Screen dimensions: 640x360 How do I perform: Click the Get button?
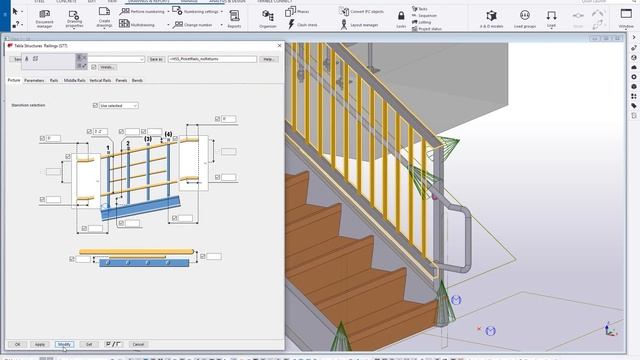point(89,344)
